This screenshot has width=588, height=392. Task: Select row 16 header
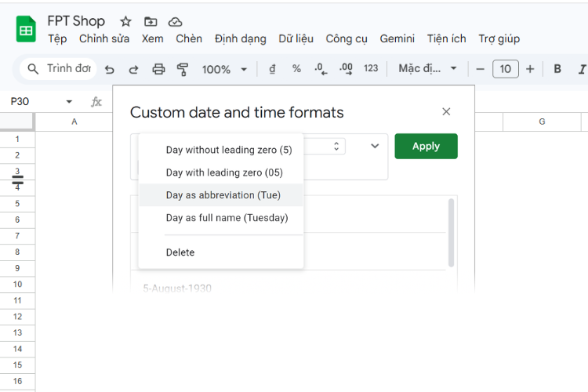pos(17,381)
